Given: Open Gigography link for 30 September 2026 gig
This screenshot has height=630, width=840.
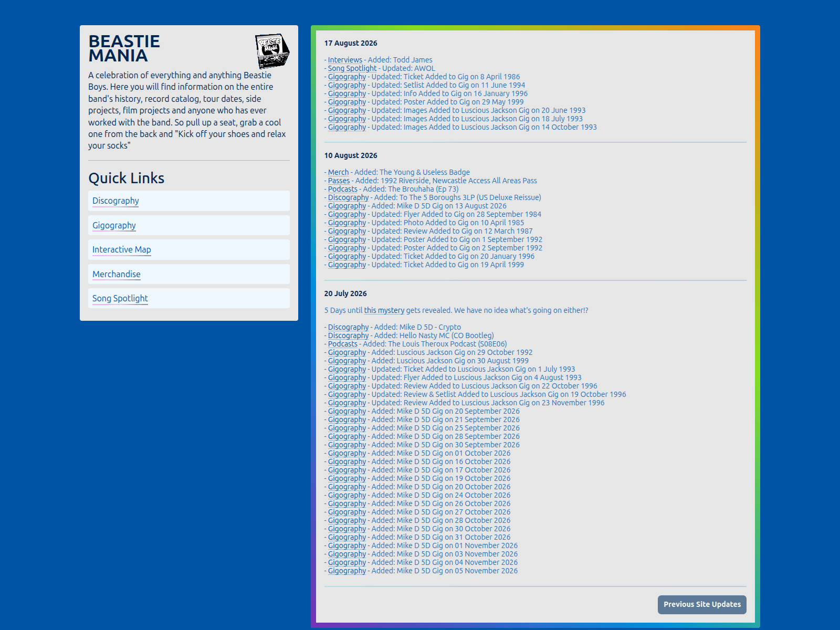Looking at the screenshot, I should (x=347, y=445).
